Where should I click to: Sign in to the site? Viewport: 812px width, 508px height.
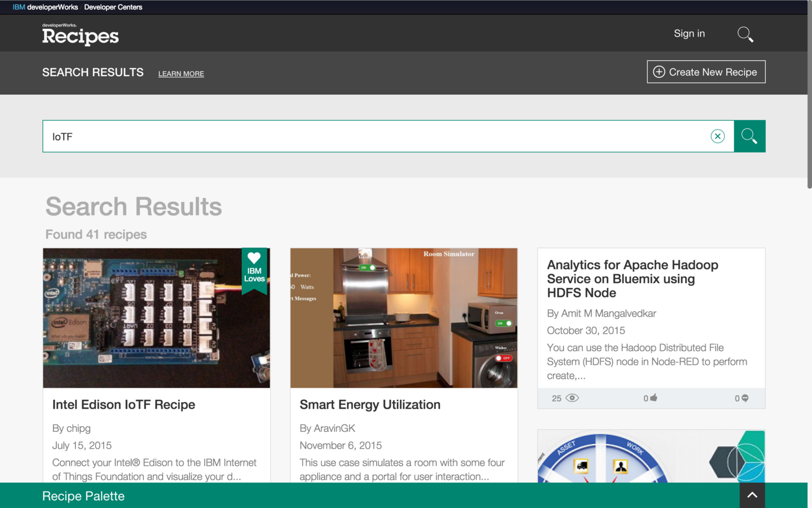coord(689,33)
